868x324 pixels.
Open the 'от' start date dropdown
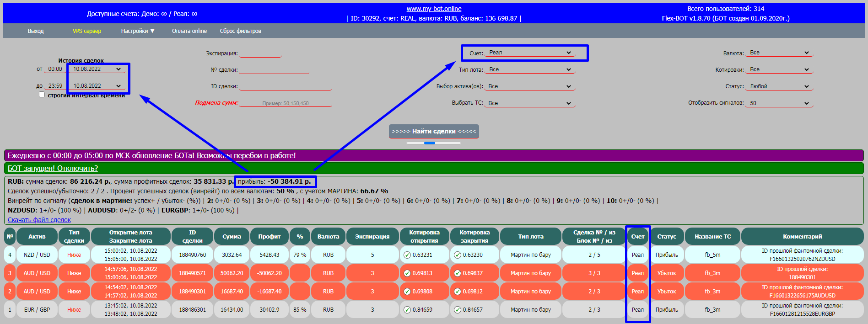(x=97, y=69)
